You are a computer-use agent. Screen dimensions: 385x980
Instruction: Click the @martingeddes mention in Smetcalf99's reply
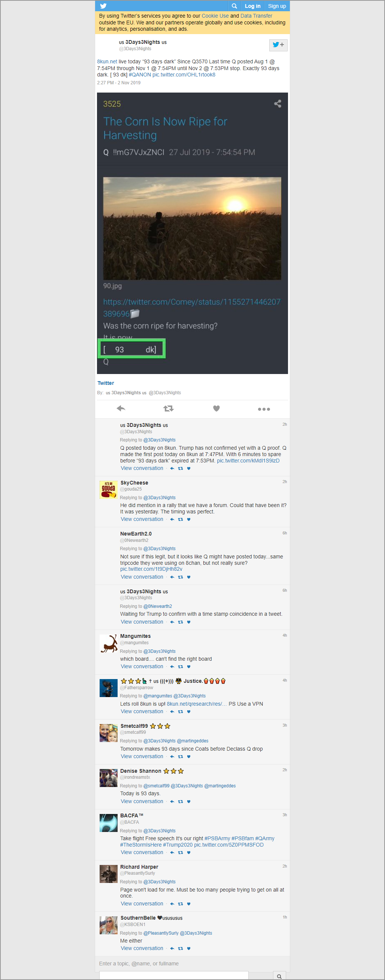coord(193,741)
